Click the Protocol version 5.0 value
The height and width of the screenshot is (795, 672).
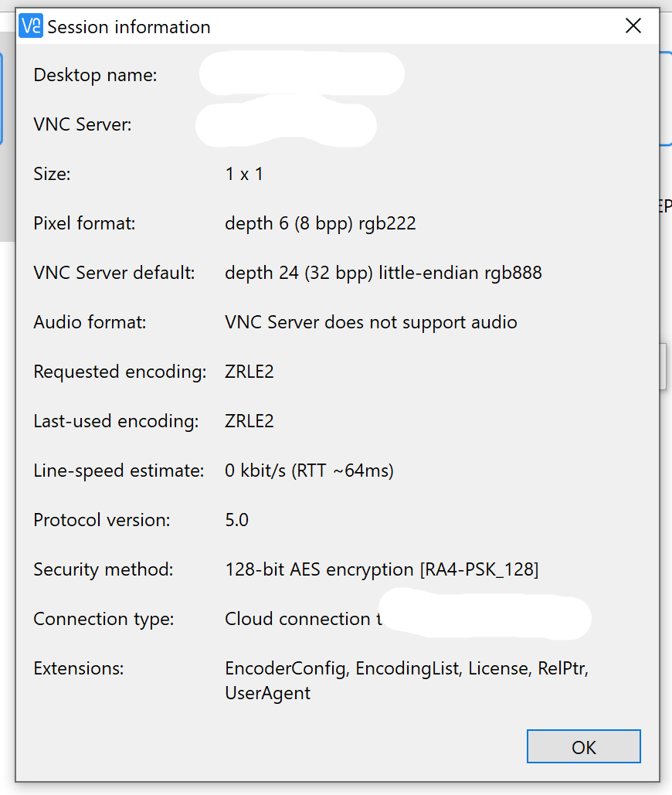[x=236, y=520]
